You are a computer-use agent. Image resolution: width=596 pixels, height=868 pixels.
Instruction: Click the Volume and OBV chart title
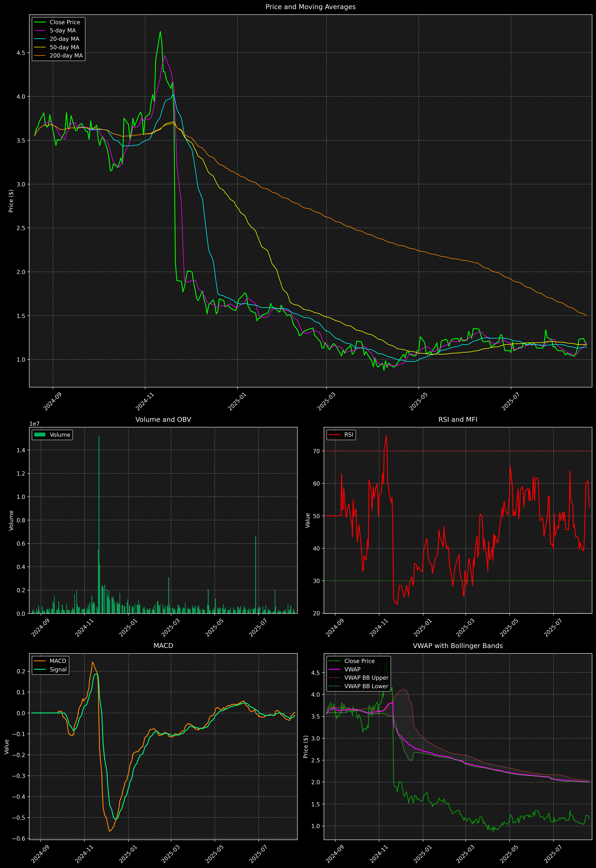163,419
